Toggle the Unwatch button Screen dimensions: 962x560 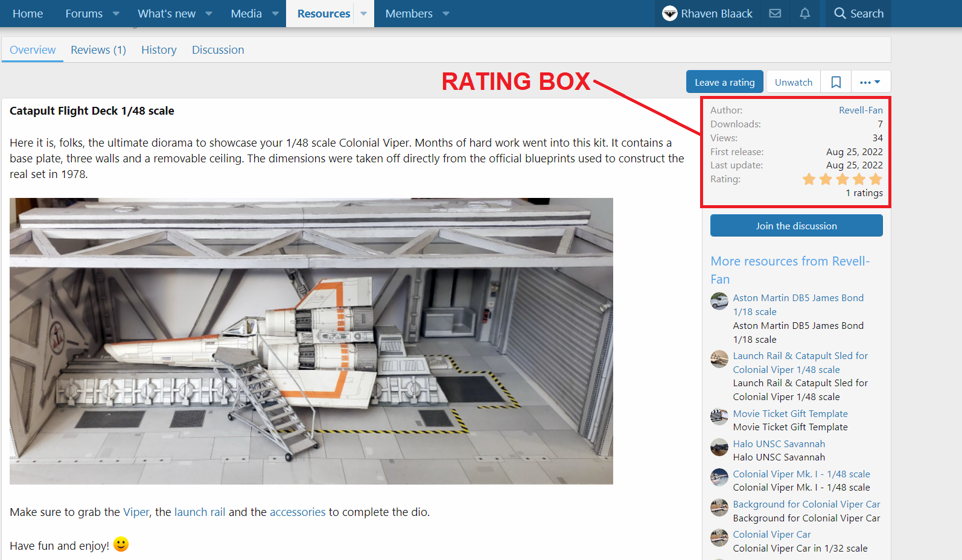click(793, 82)
